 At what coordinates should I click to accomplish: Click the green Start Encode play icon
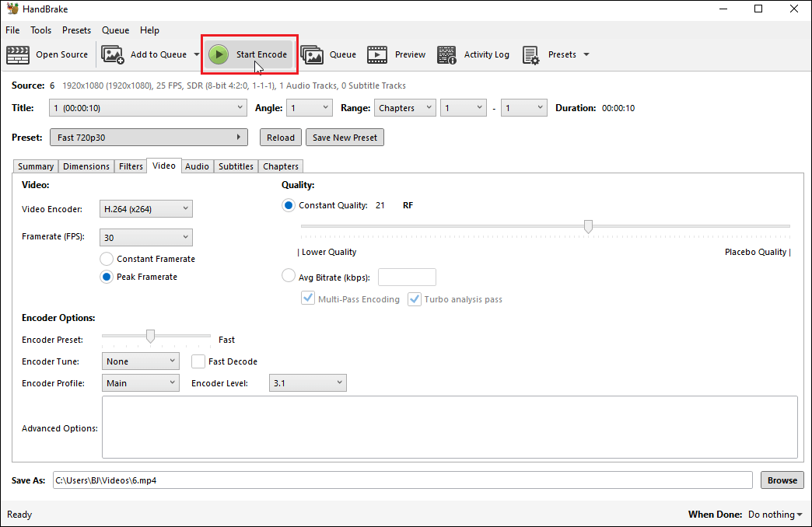[219, 54]
